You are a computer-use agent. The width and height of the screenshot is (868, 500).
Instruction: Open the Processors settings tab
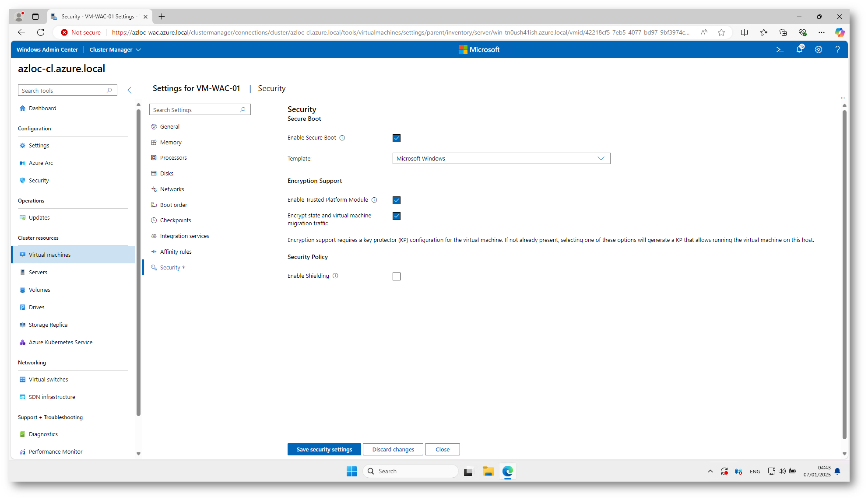(173, 157)
